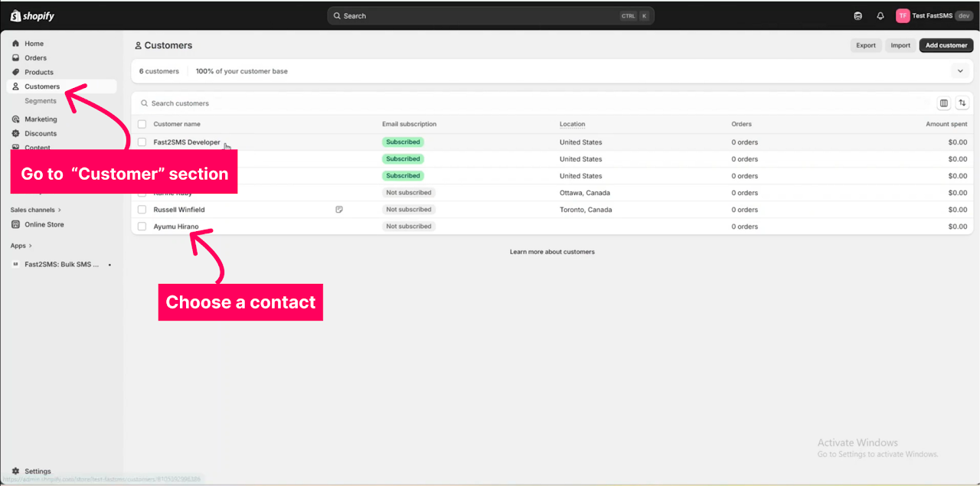Click the Add customer button
This screenshot has height=486, width=980.
point(946,45)
